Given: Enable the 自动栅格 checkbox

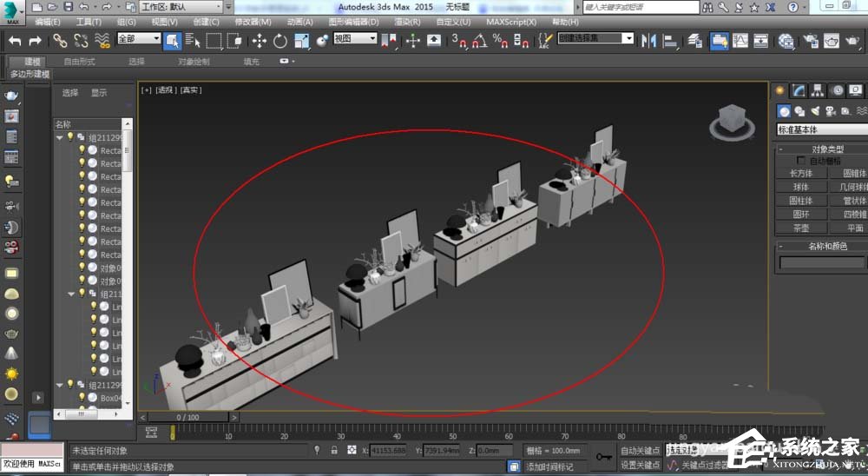Looking at the screenshot, I should pos(801,161).
